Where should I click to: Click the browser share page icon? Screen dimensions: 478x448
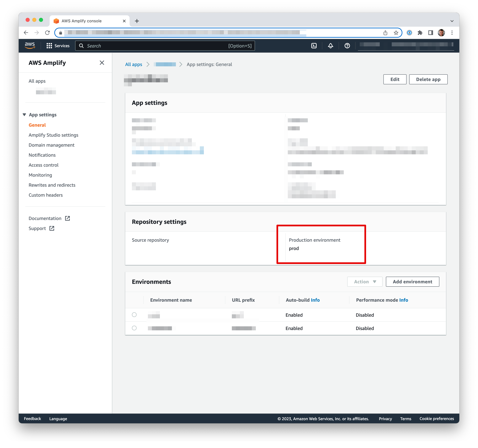(x=385, y=33)
